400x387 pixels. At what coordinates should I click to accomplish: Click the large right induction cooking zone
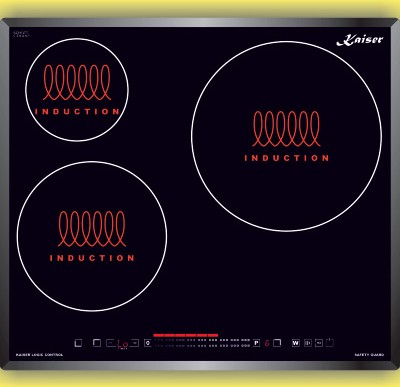coord(287,136)
